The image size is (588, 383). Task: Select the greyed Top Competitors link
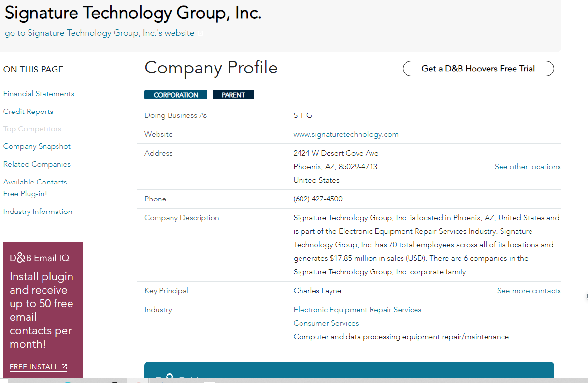32,129
